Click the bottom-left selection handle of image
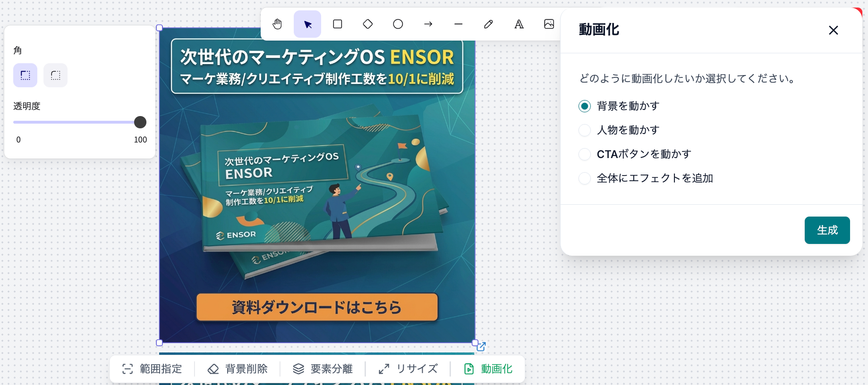 tap(160, 343)
